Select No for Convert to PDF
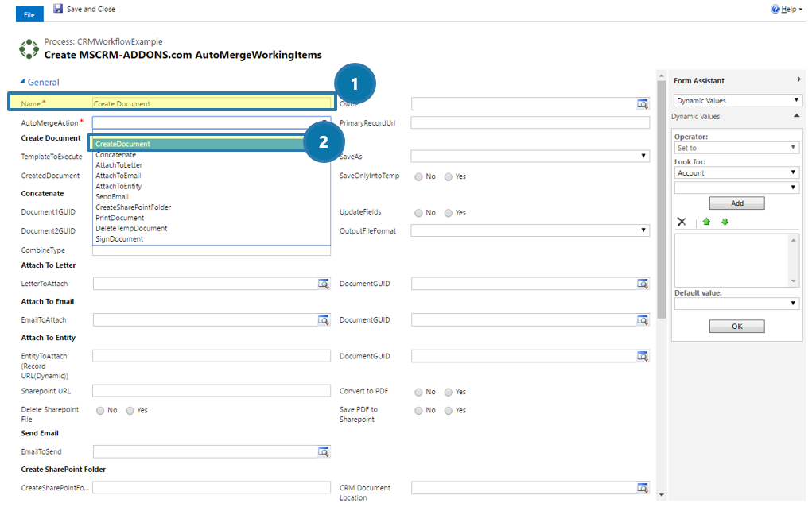 click(418, 392)
